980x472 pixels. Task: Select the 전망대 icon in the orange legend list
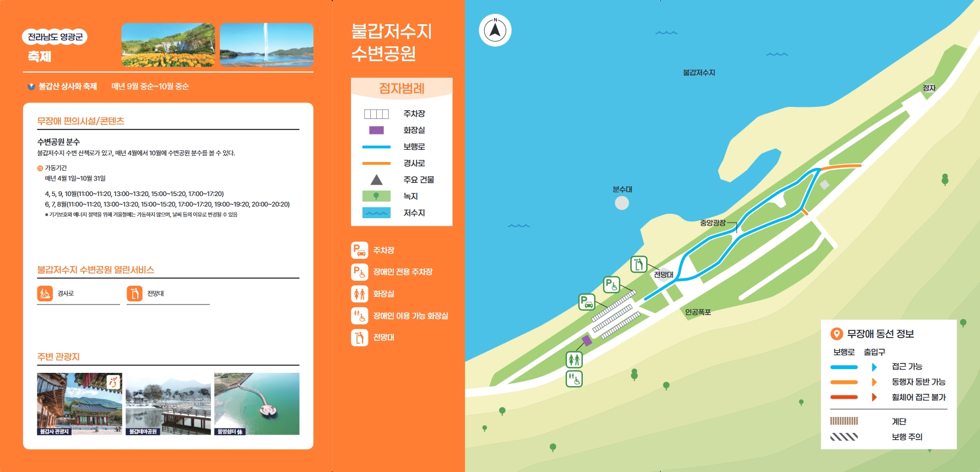point(360,338)
